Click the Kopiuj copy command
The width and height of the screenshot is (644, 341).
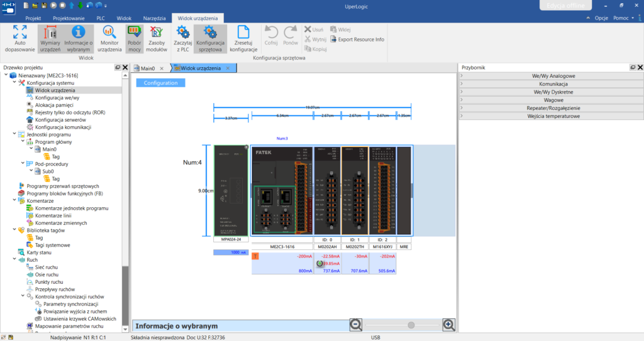pyautogui.click(x=316, y=49)
